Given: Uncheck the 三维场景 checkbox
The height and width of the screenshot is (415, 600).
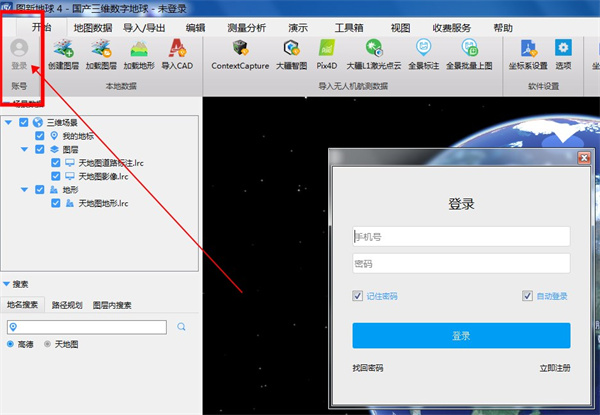Looking at the screenshot, I should click(x=24, y=122).
